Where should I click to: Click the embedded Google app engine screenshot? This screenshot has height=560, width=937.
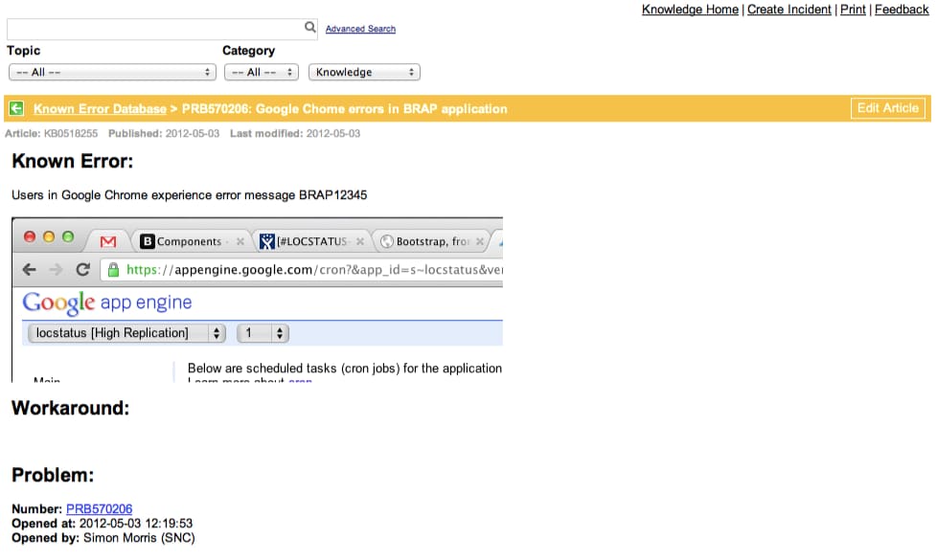point(257,300)
